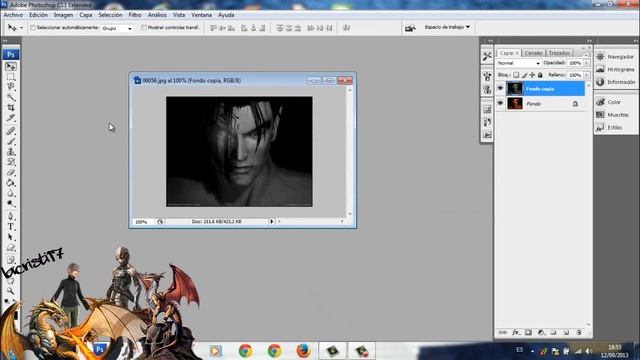Open the Filtro menu
The height and width of the screenshot is (360, 640).
click(135, 15)
